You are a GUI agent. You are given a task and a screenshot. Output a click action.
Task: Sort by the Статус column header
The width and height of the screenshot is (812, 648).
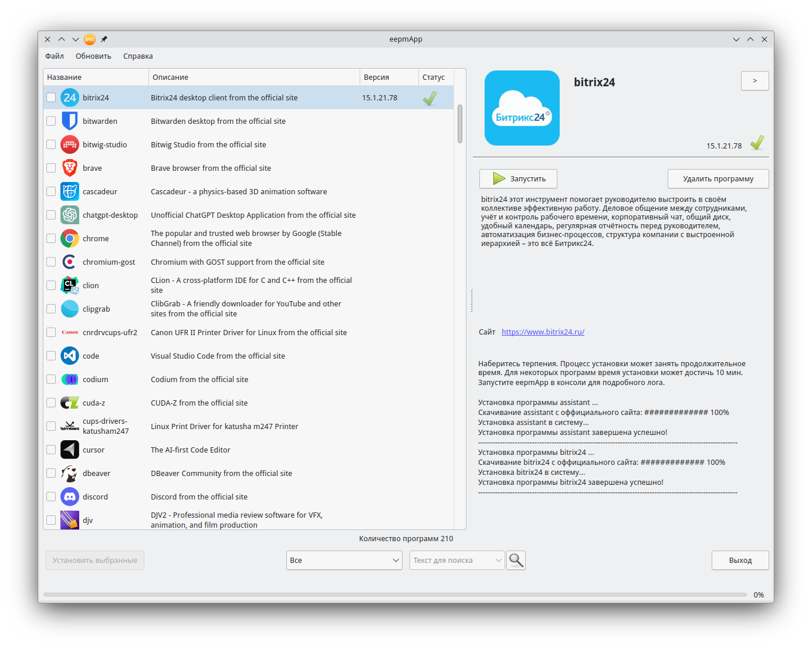click(x=436, y=77)
